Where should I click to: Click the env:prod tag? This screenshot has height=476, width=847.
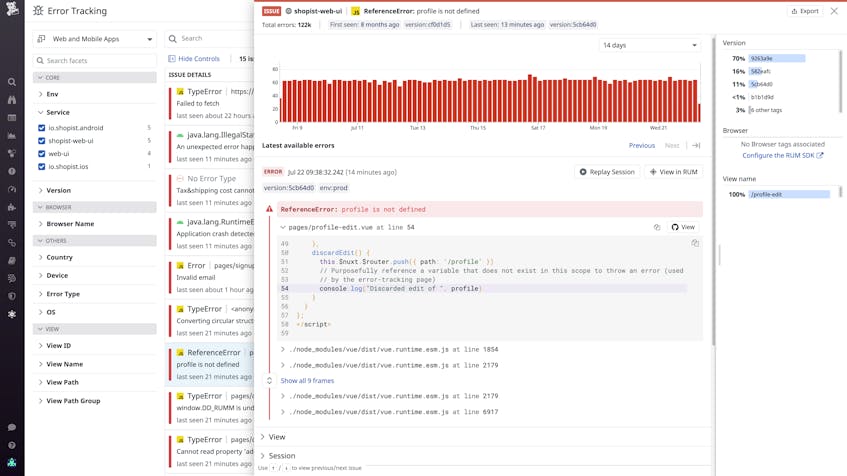[x=333, y=188]
